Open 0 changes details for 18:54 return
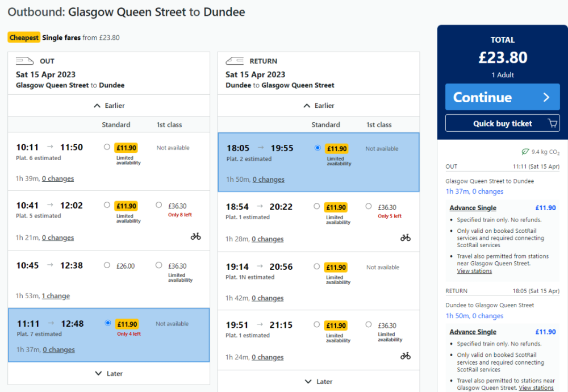Screen dimensions: 568x392 click(268, 239)
